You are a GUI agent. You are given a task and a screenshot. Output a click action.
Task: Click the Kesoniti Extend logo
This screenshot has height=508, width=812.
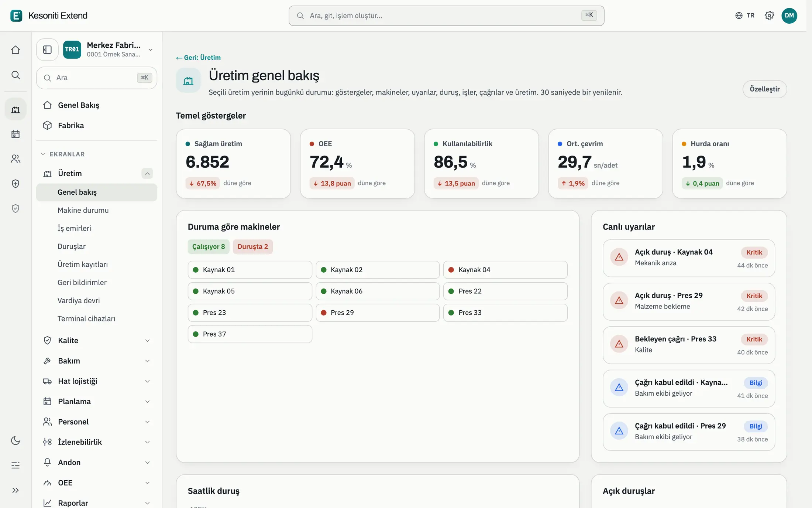point(49,16)
